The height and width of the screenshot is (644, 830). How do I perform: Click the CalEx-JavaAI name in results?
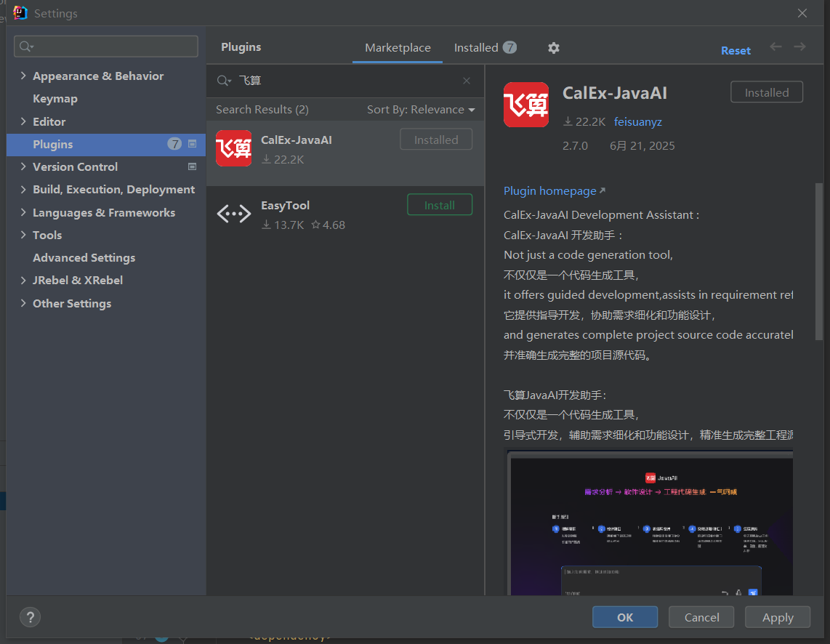[x=297, y=140]
